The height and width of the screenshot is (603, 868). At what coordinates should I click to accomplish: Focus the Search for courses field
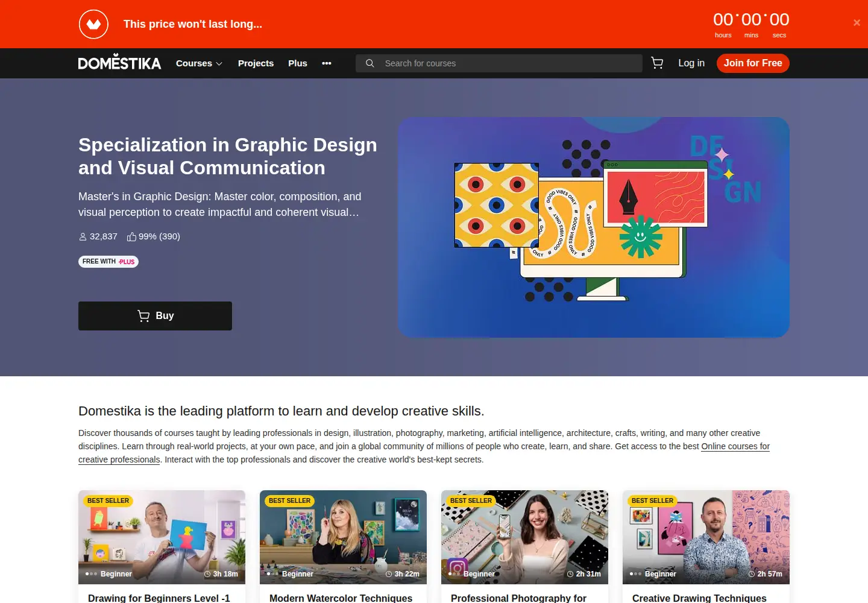(x=499, y=63)
